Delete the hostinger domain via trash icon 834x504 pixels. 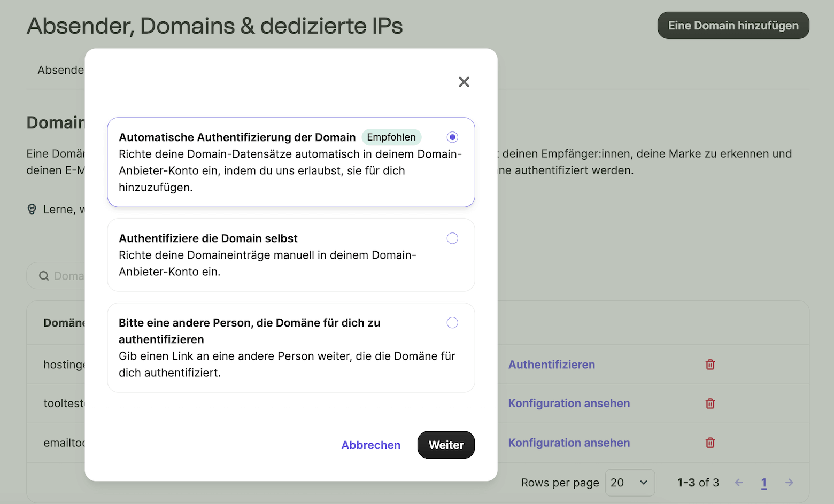pos(710,364)
